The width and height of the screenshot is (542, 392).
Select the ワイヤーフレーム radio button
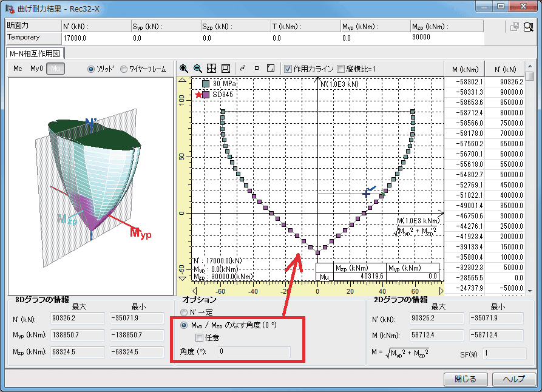(124, 69)
